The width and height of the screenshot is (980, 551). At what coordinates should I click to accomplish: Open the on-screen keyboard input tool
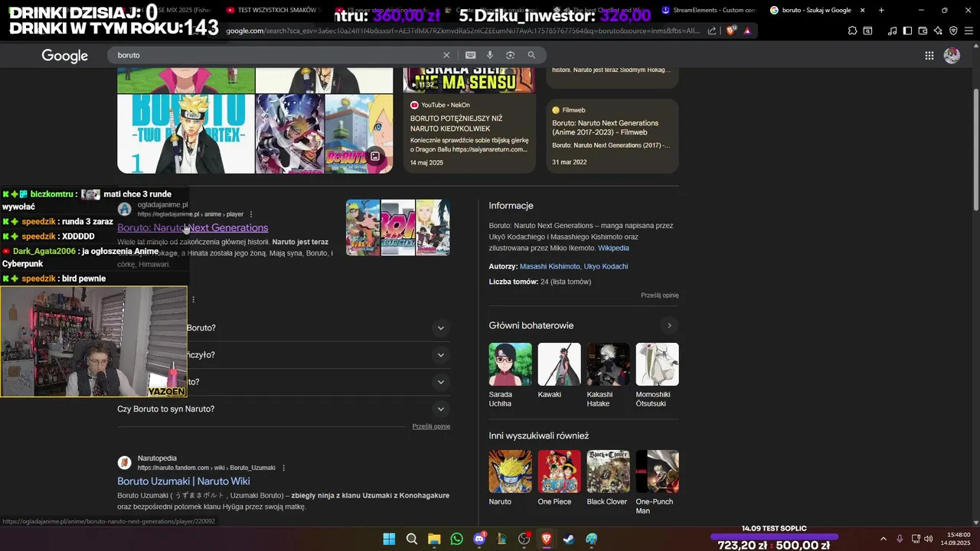[x=470, y=55]
